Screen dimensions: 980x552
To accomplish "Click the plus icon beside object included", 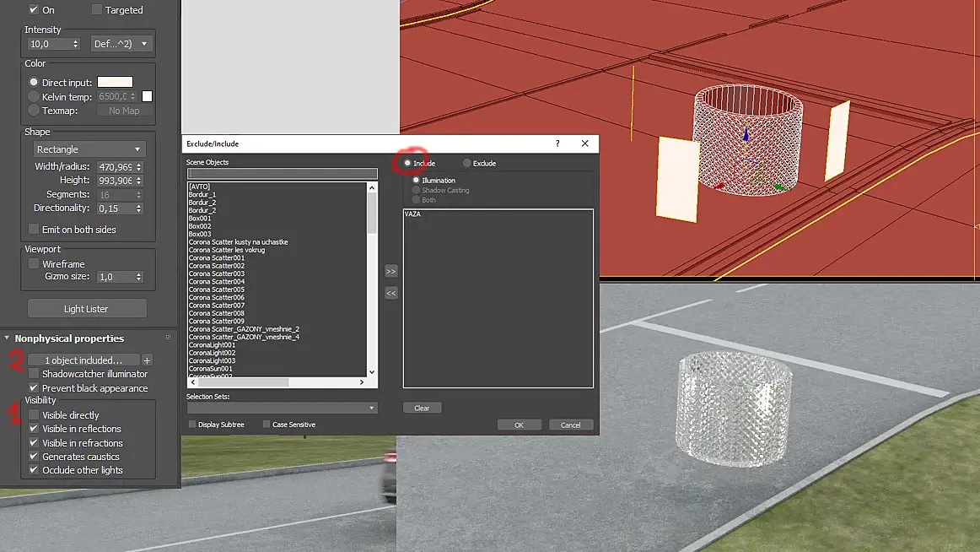I will 147,360.
